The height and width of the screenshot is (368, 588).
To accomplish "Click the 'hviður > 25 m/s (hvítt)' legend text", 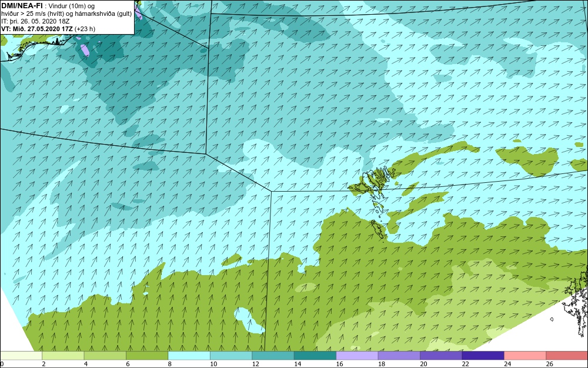I will [x=32, y=14].
